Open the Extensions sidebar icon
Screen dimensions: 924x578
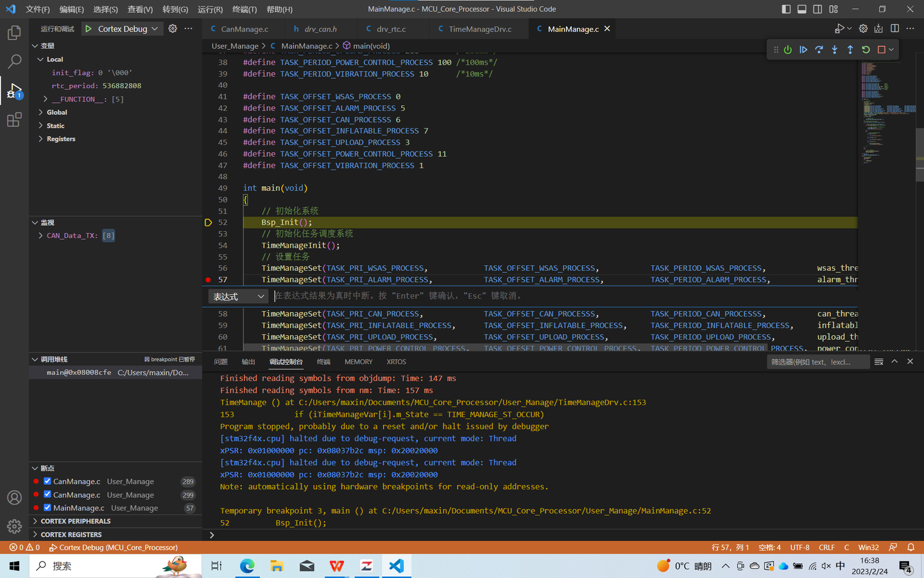[x=14, y=120]
